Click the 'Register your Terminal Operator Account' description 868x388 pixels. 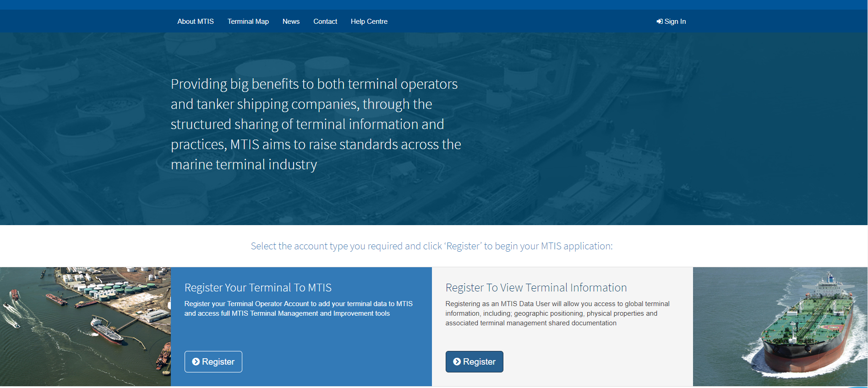(299, 308)
